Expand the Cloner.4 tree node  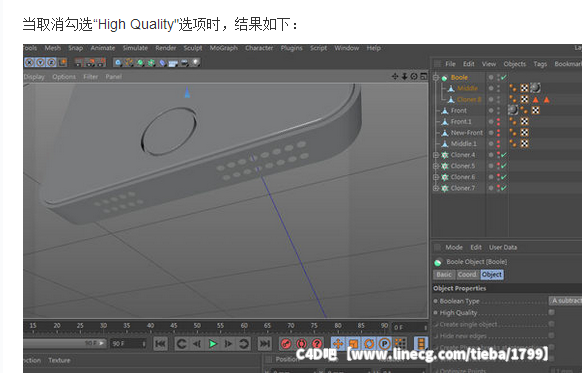tap(436, 155)
